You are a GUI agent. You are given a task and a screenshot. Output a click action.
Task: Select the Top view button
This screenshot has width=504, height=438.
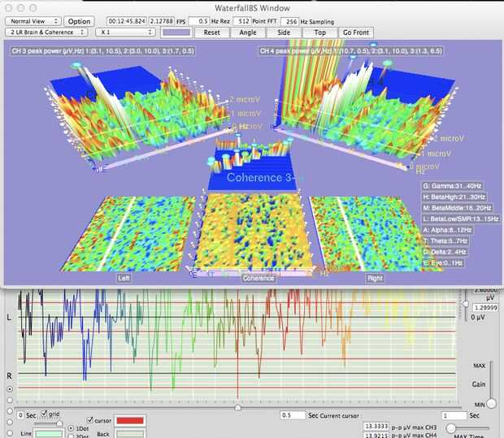pos(319,33)
